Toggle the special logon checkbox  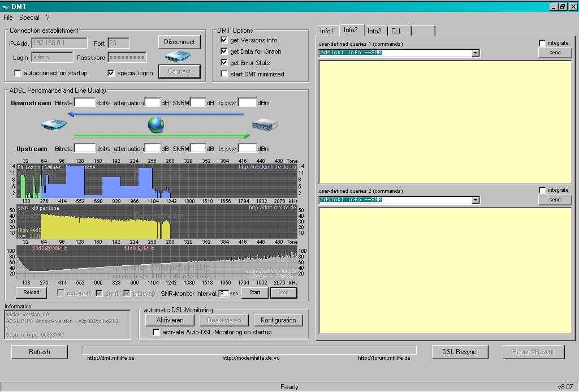111,73
